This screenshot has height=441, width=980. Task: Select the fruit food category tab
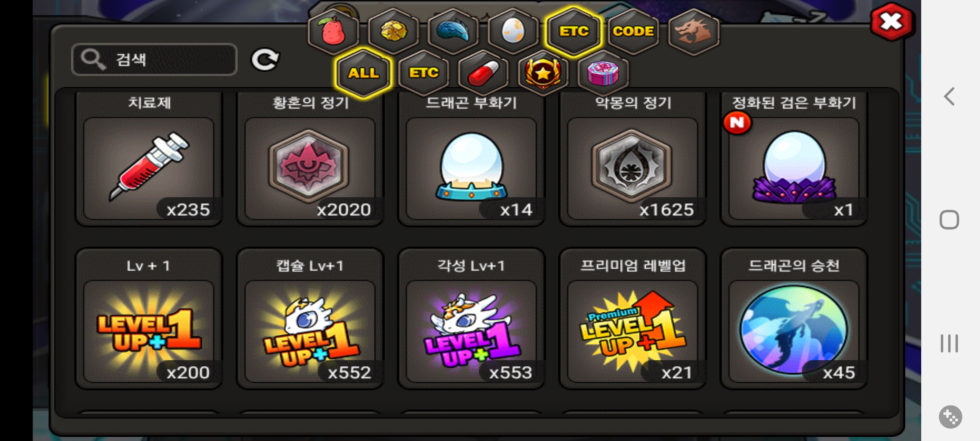click(334, 31)
